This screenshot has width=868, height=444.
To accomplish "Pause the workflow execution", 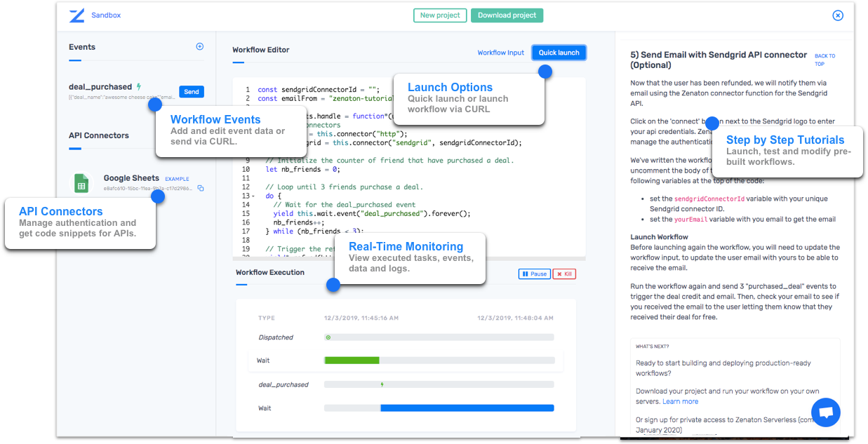I will 534,274.
